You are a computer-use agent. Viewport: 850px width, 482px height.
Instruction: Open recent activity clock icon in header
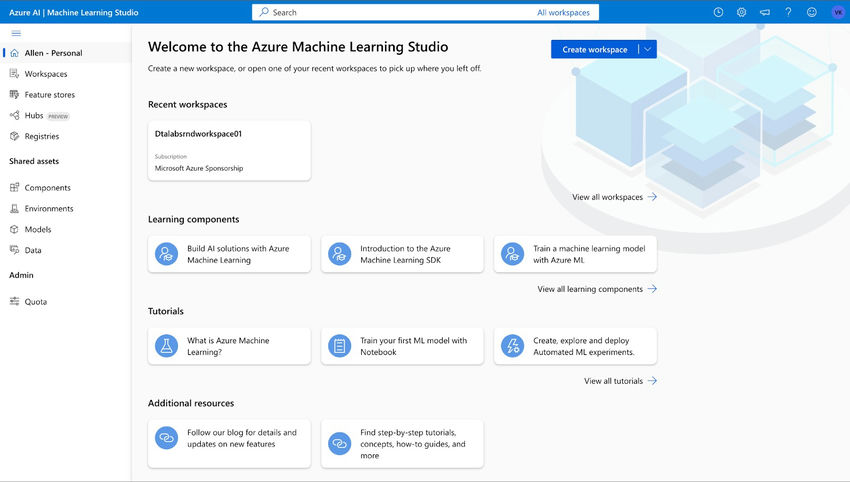coord(718,12)
